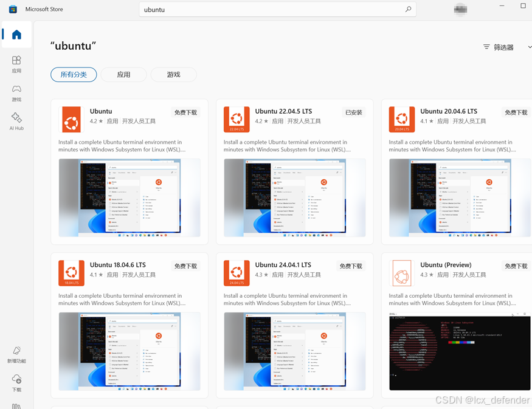This screenshot has height=409, width=532.
Task: Select the 游戏 category tab
Action: pos(173,75)
